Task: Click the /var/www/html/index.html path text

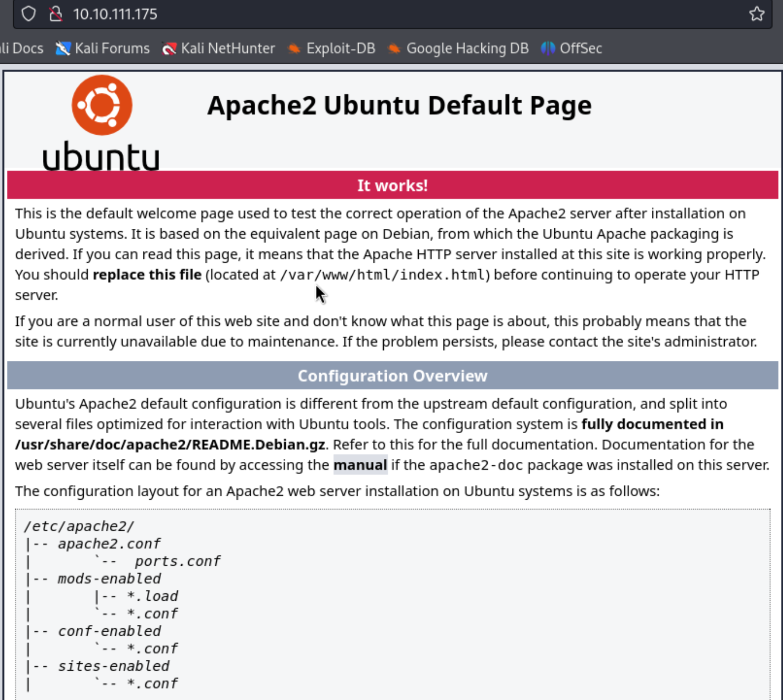Action: [x=382, y=275]
